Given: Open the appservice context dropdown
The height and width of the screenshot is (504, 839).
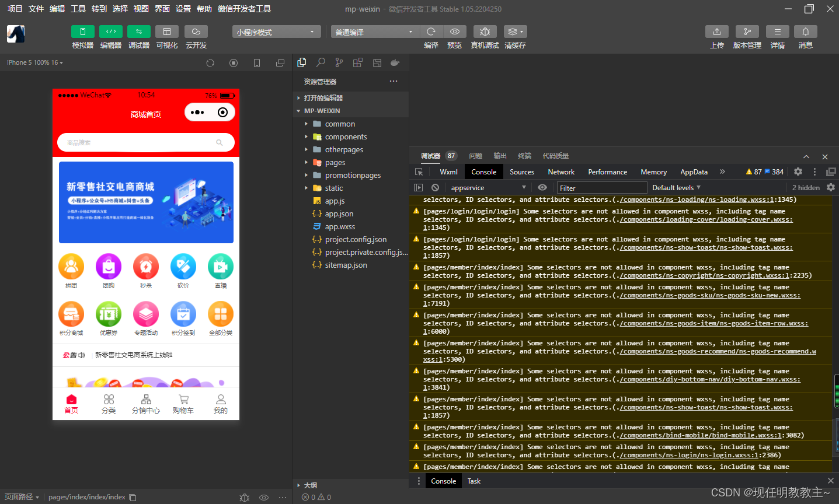Looking at the screenshot, I should point(488,188).
